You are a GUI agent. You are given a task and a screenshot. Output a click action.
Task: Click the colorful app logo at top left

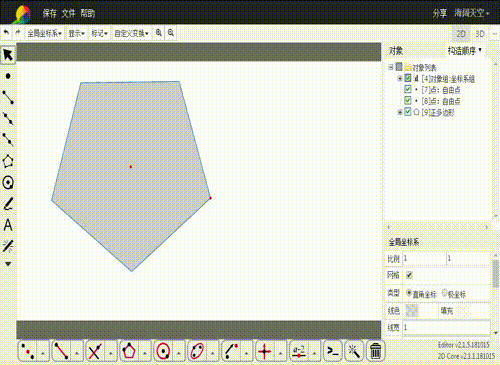click(x=22, y=14)
